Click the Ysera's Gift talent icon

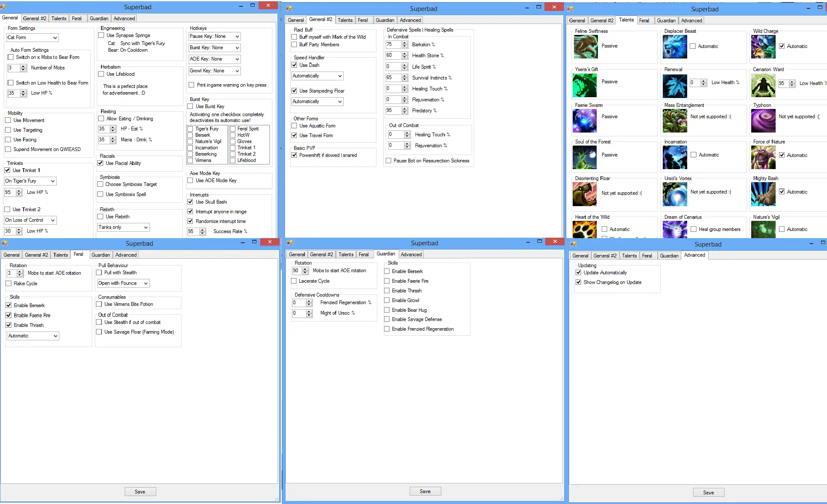tap(585, 85)
